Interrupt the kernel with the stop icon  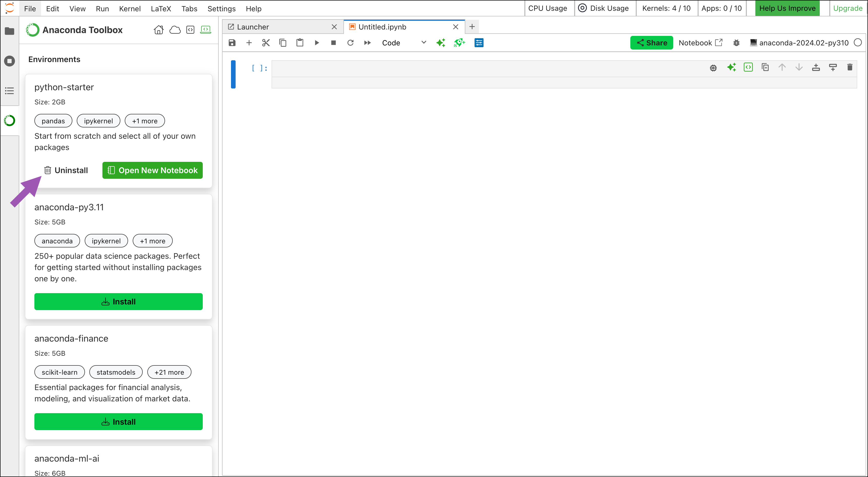pos(334,43)
